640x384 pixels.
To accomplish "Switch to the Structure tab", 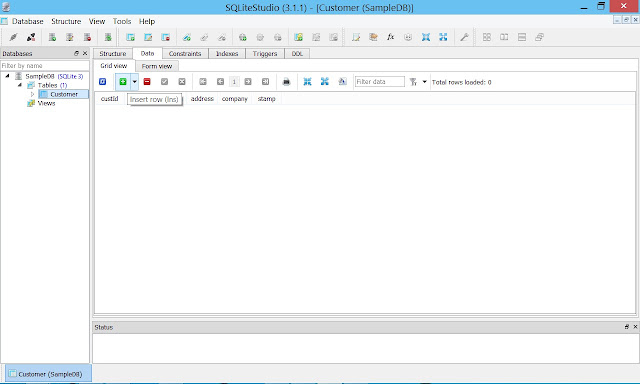I will pyautogui.click(x=113, y=53).
